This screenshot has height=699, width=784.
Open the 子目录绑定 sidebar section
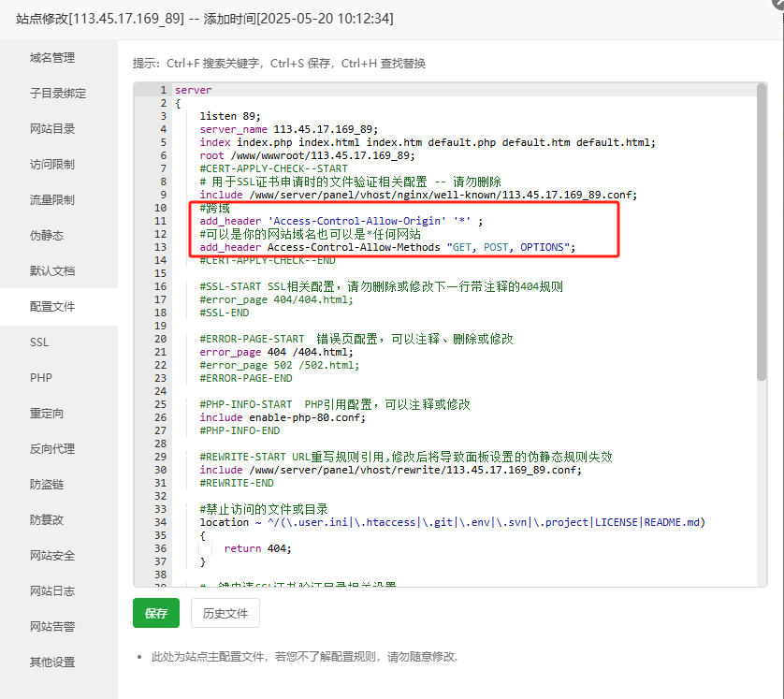[54, 93]
